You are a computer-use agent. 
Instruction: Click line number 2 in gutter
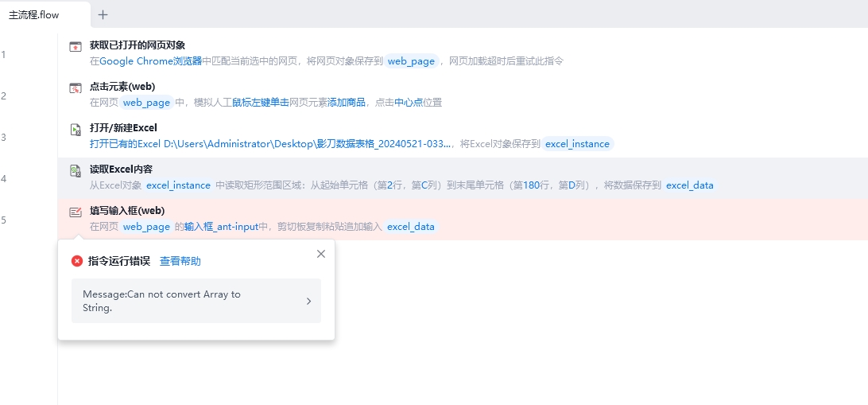pyautogui.click(x=3, y=95)
